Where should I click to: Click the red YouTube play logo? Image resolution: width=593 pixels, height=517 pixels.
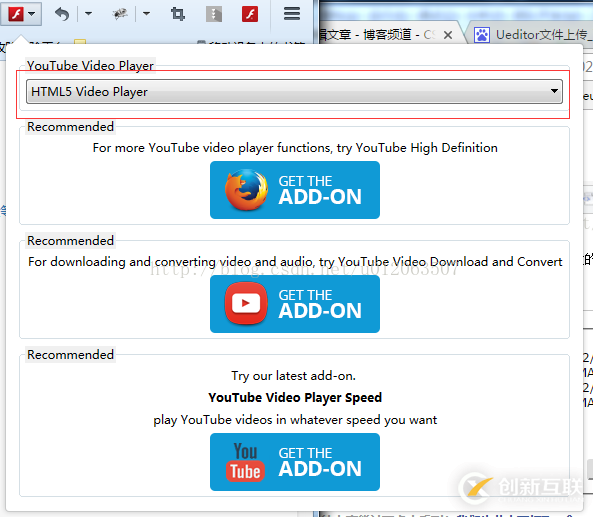coord(246,303)
